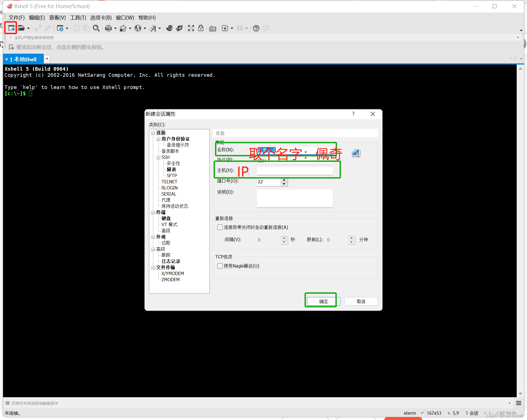Open the address bar dropdown arrow
The image size is (527, 420).
[x=518, y=38]
